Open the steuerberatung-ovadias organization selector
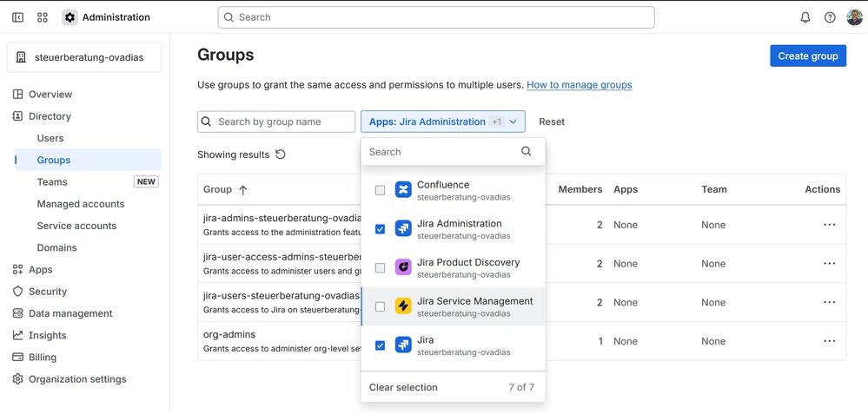This screenshot has height=414, width=868. (x=84, y=57)
